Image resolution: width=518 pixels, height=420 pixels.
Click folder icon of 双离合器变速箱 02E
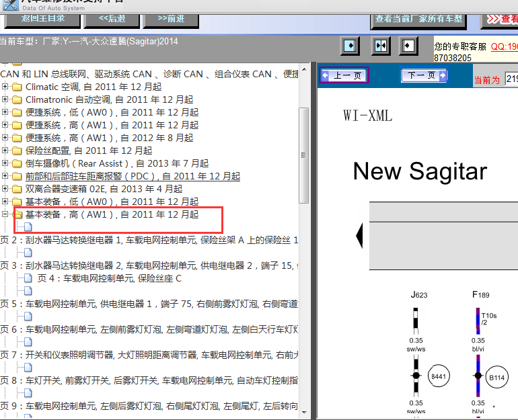[17, 189]
